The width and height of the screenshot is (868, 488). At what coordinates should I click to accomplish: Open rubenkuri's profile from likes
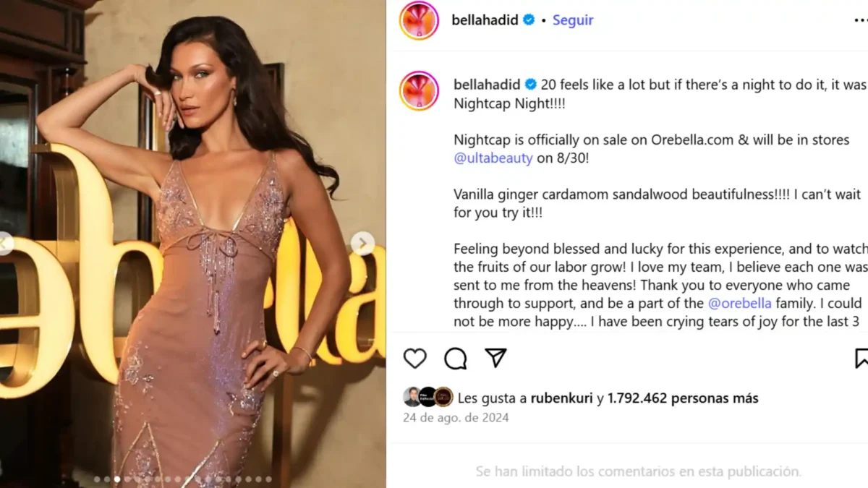(x=562, y=398)
